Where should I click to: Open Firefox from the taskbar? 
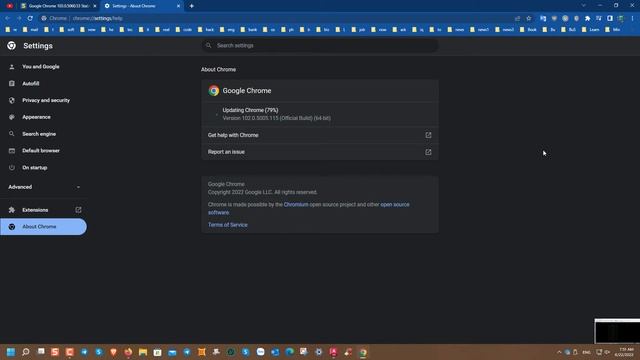[128, 352]
